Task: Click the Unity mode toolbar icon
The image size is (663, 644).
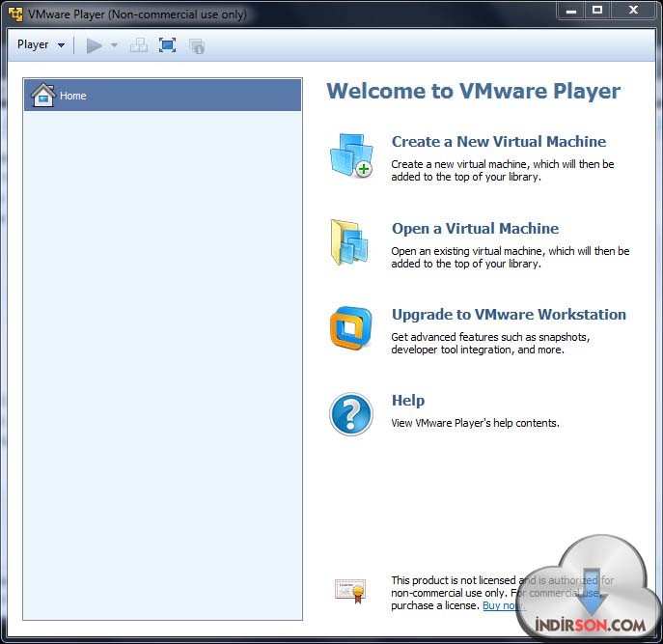Action: (x=197, y=45)
